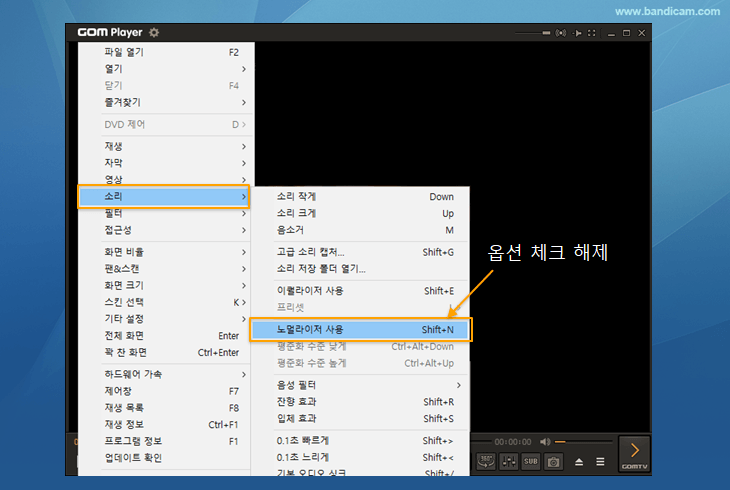
Task: Click the eject open-file icon
Action: (x=579, y=461)
